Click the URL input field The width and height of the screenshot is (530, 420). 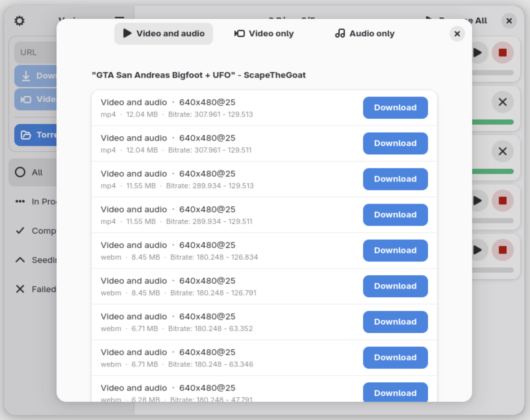(36, 53)
